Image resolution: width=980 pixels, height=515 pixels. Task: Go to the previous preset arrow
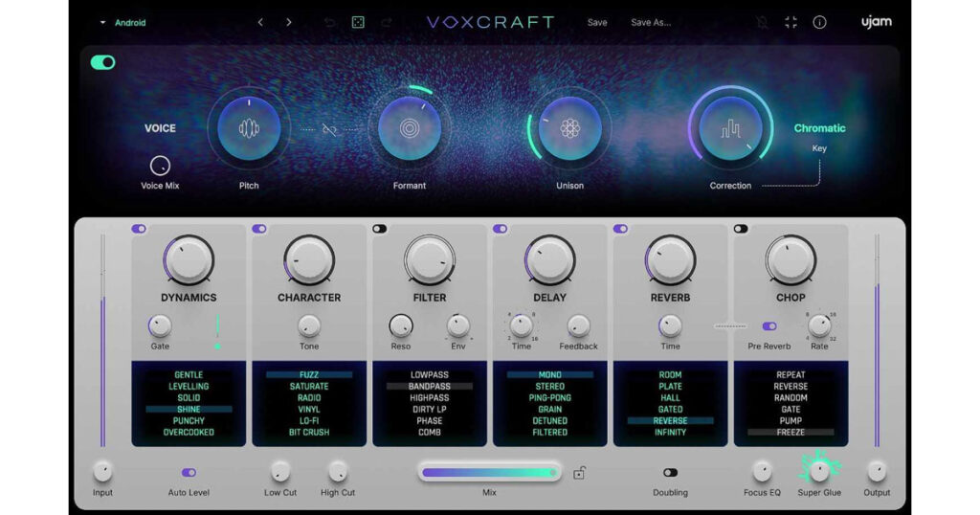coord(260,23)
